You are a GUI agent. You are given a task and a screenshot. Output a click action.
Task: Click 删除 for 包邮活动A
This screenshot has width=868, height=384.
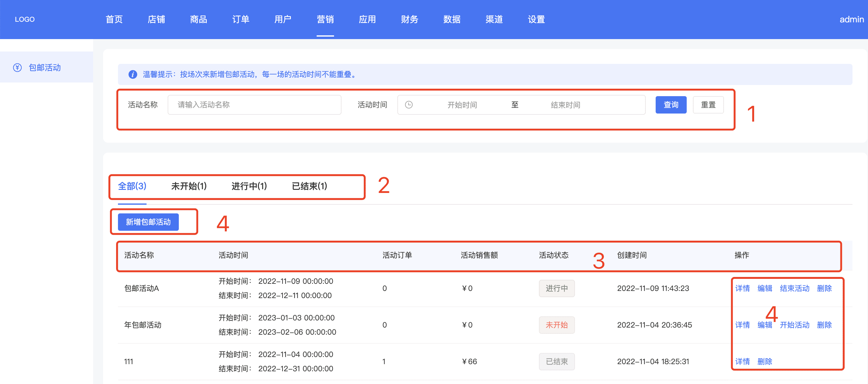[824, 288]
